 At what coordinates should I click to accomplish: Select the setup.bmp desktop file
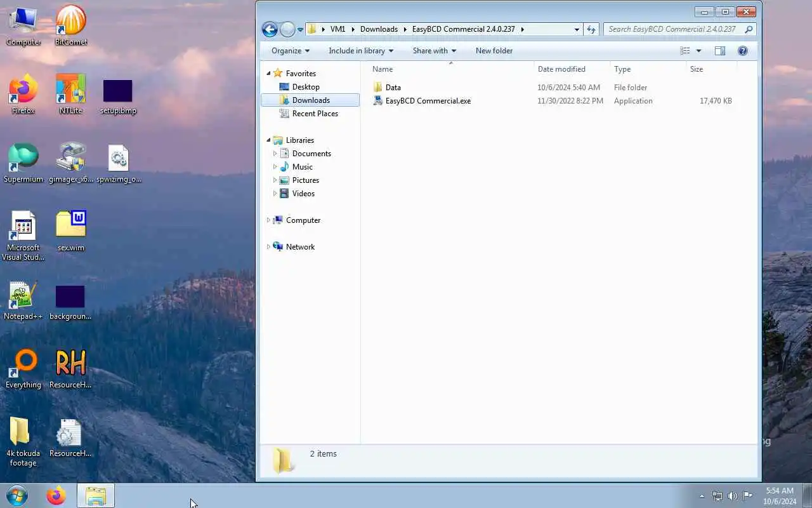[x=118, y=97]
